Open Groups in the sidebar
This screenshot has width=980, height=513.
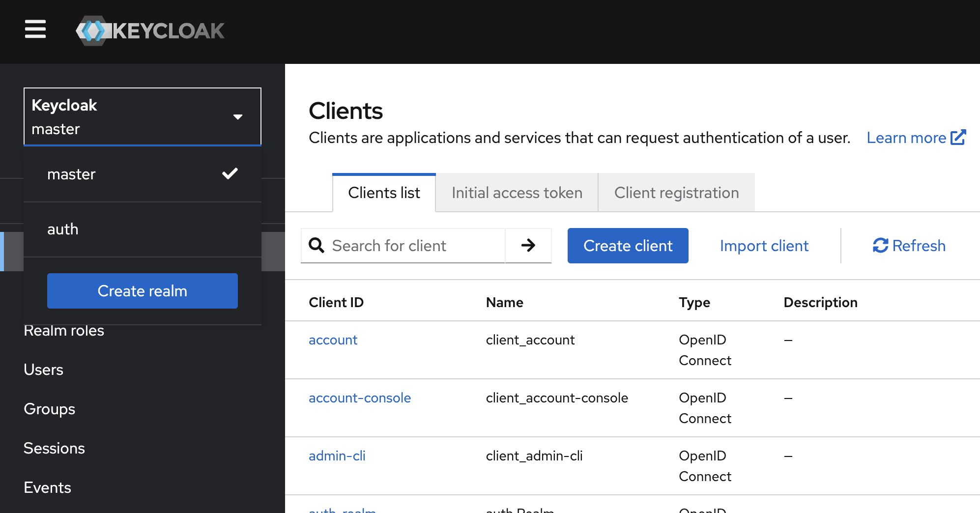(49, 409)
